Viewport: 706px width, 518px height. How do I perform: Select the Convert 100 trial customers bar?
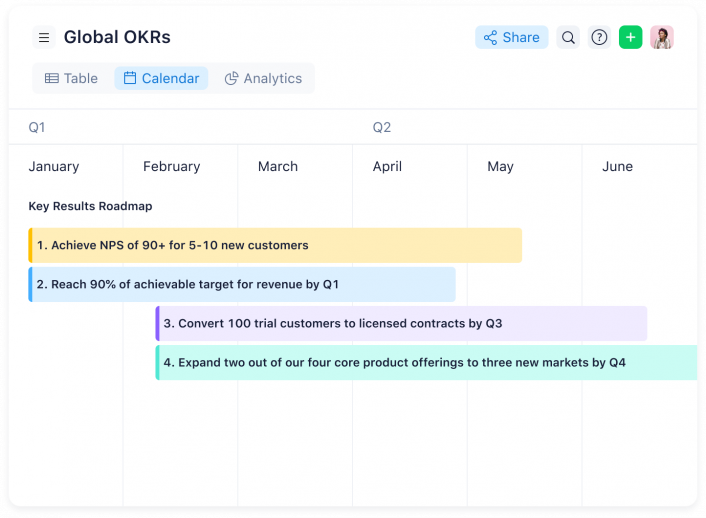pos(401,323)
